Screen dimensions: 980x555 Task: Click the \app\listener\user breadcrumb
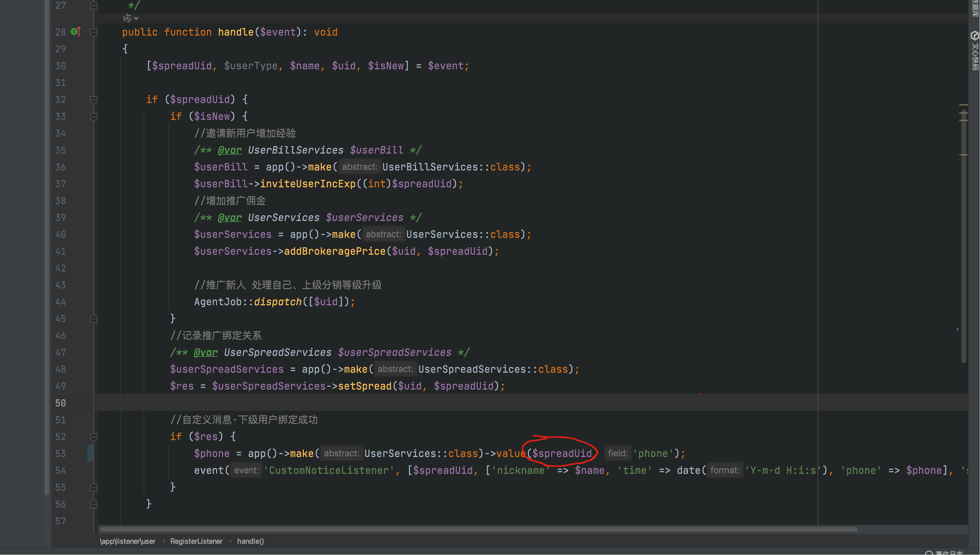click(x=127, y=541)
